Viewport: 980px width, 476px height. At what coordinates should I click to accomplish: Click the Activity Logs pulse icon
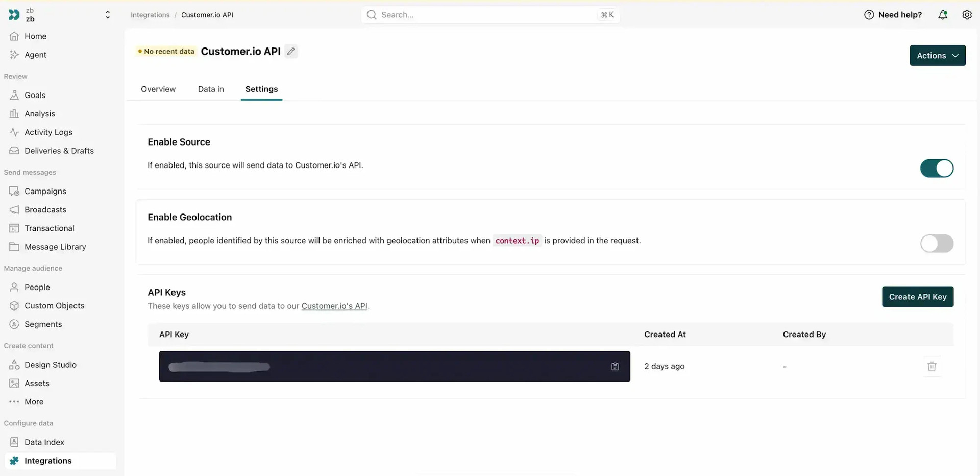[14, 132]
